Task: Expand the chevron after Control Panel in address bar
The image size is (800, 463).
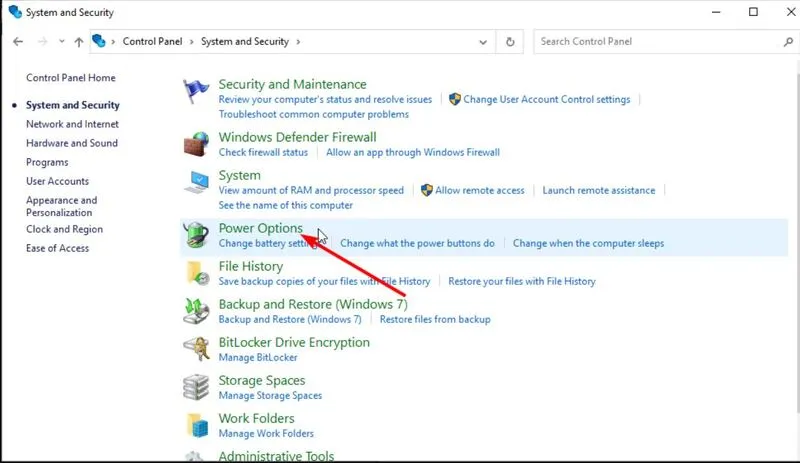Action: coord(192,42)
